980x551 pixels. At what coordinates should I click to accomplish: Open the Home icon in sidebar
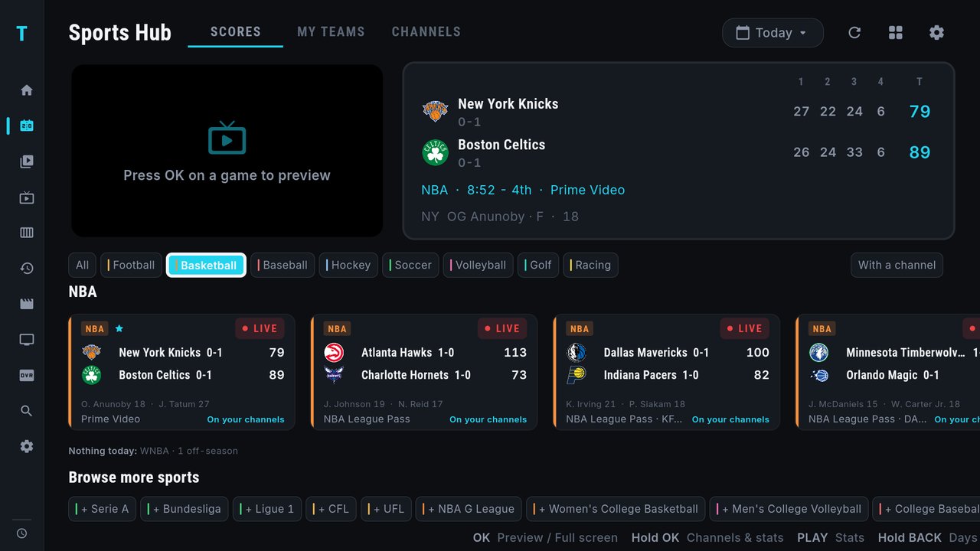(x=27, y=90)
